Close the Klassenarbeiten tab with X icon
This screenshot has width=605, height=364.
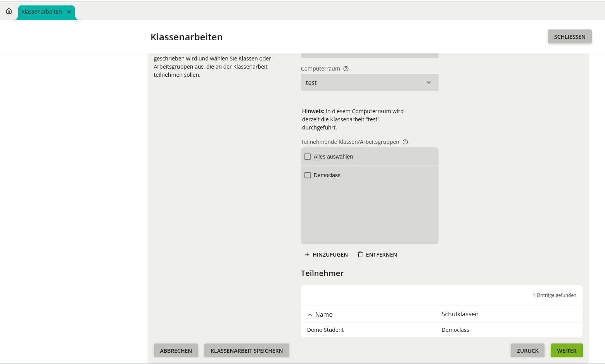(x=69, y=12)
